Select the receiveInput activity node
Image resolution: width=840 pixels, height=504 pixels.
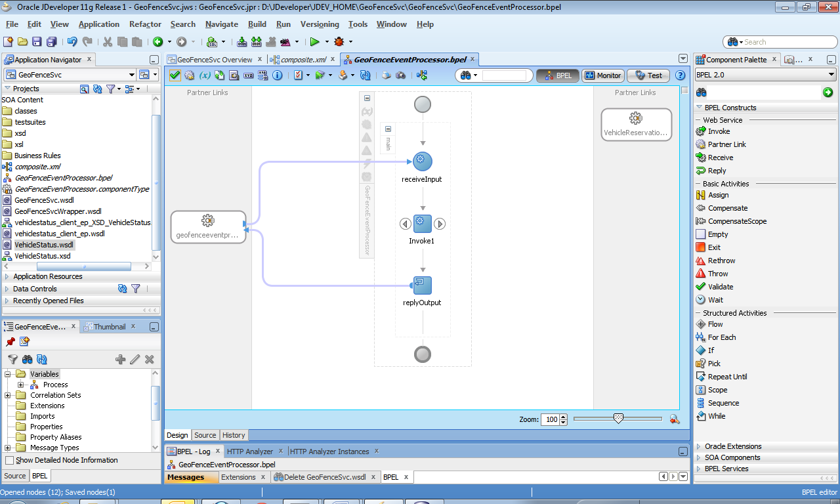coord(422,161)
